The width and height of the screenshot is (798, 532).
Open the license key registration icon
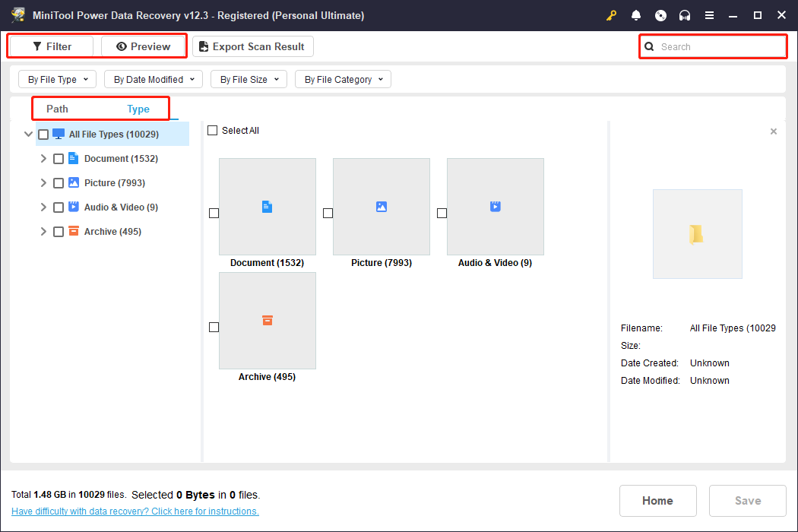pyautogui.click(x=611, y=14)
